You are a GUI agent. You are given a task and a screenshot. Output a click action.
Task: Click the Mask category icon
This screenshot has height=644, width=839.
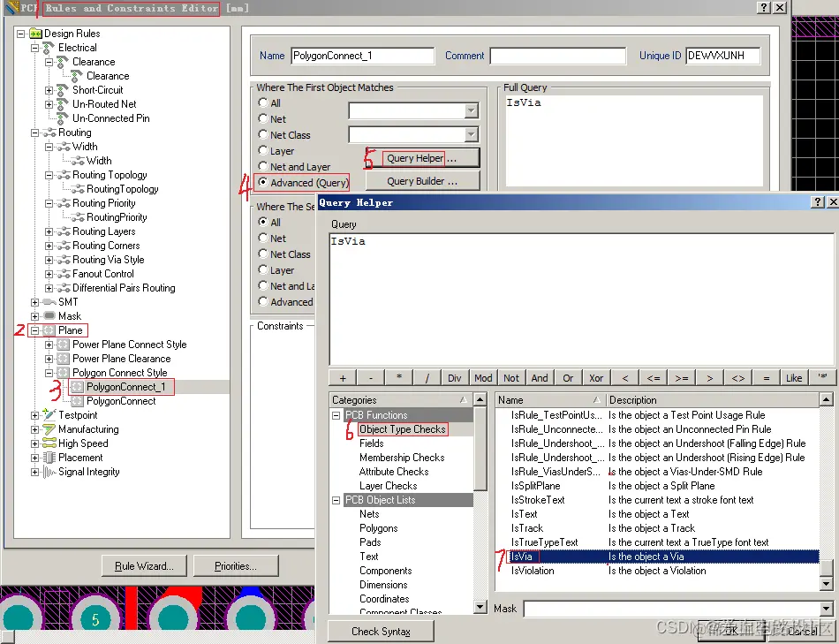tap(49, 316)
